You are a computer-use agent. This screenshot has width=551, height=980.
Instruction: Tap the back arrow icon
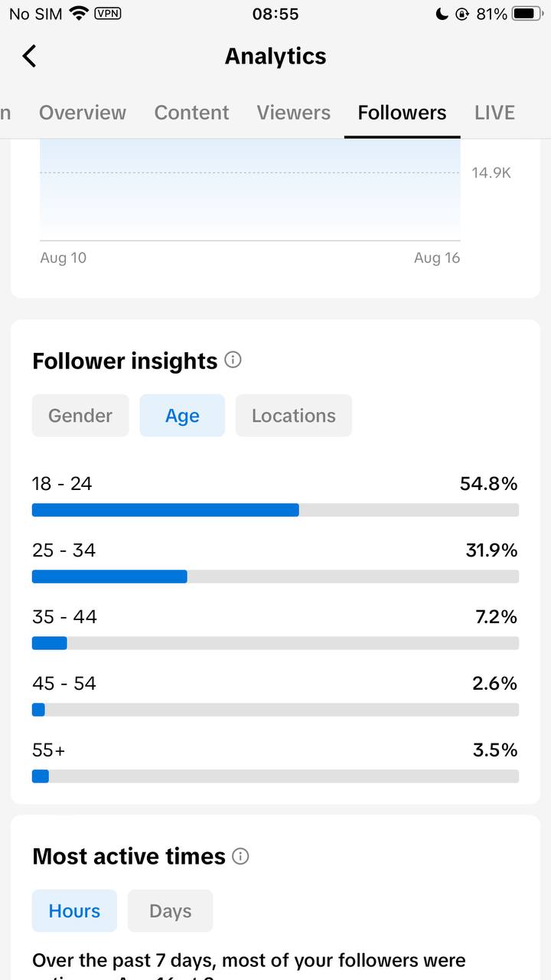click(x=29, y=56)
